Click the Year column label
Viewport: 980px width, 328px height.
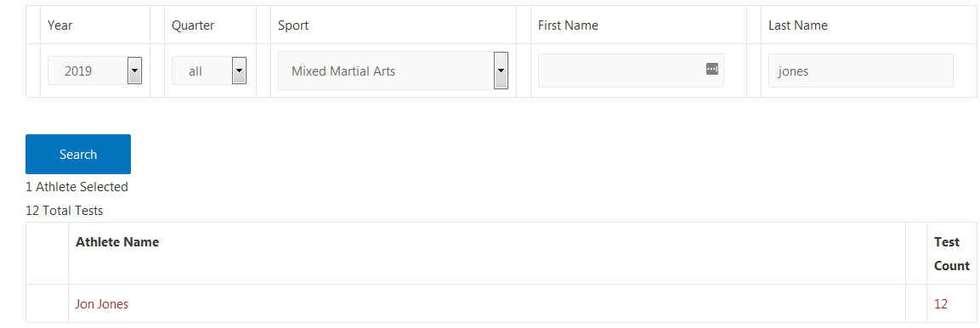pyautogui.click(x=60, y=25)
